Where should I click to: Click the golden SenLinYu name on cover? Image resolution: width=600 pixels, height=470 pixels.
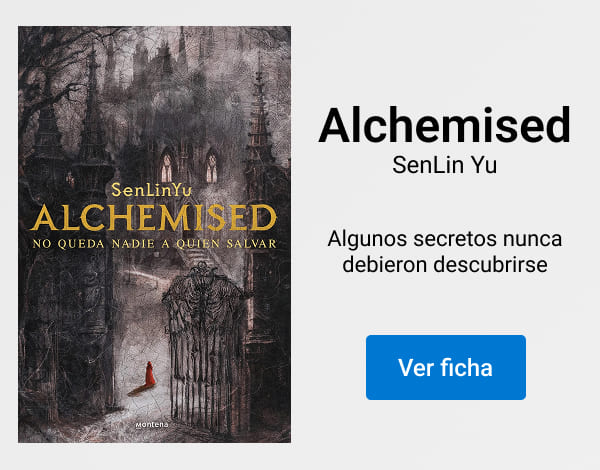click(x=151, y=190)
